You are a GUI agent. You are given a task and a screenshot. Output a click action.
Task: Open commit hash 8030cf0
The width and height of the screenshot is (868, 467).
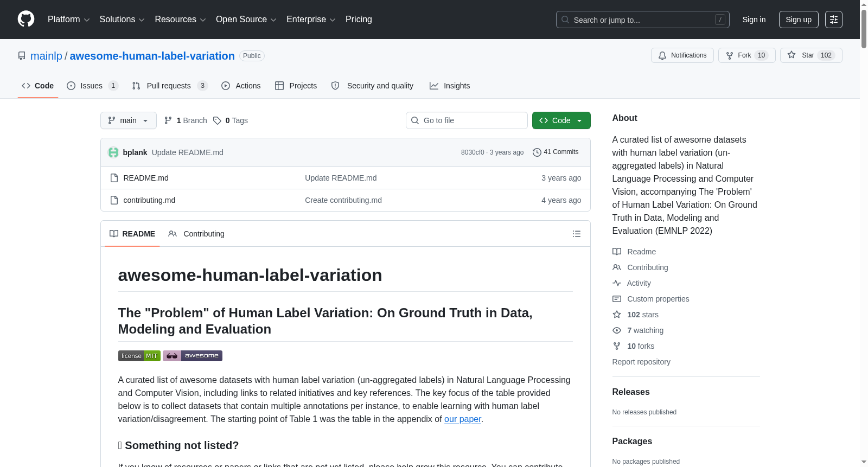[473, 152]
